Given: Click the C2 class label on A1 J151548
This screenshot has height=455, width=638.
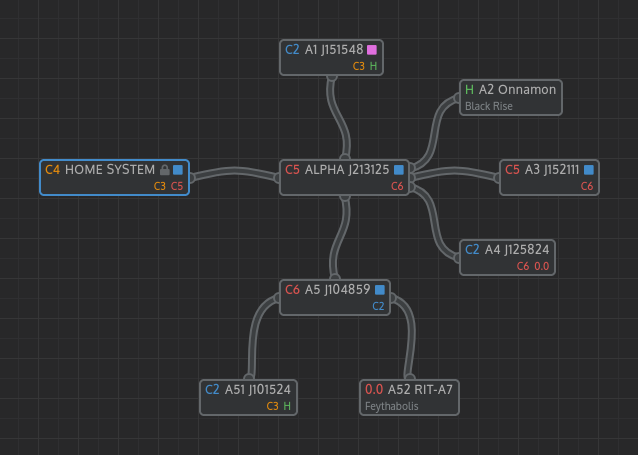Looking at the screenshot, I should [292, 50].
